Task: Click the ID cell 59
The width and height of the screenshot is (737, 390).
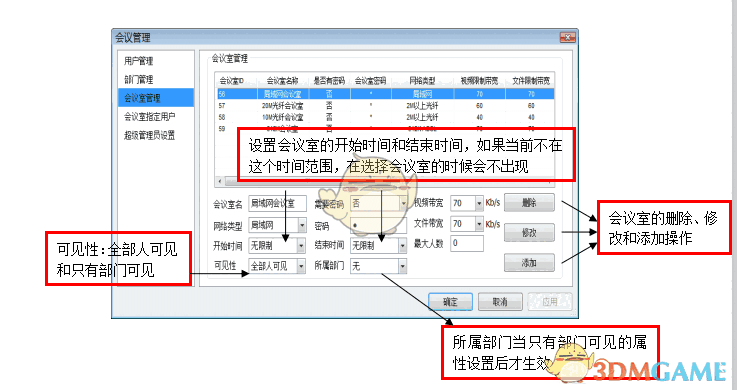Action: pyautogui.click(x=222, y=128)
